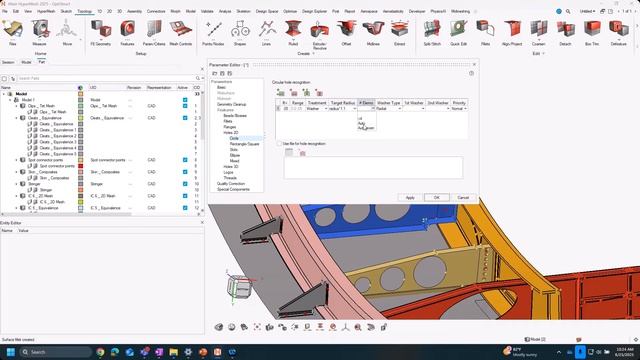The height and width of the screenshot is (360, 640).
Task: Open the Files tool in the ribbon
Action: (13, 33)
